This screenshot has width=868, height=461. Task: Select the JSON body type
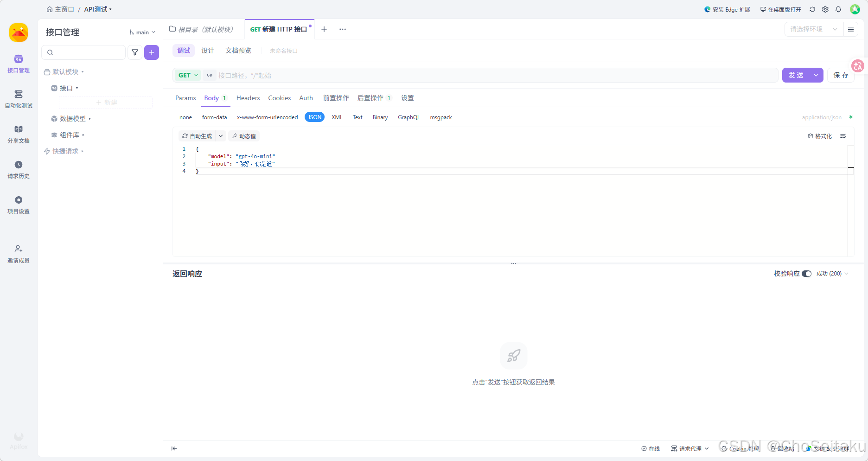pyautogui.click(x=315, y=117)
